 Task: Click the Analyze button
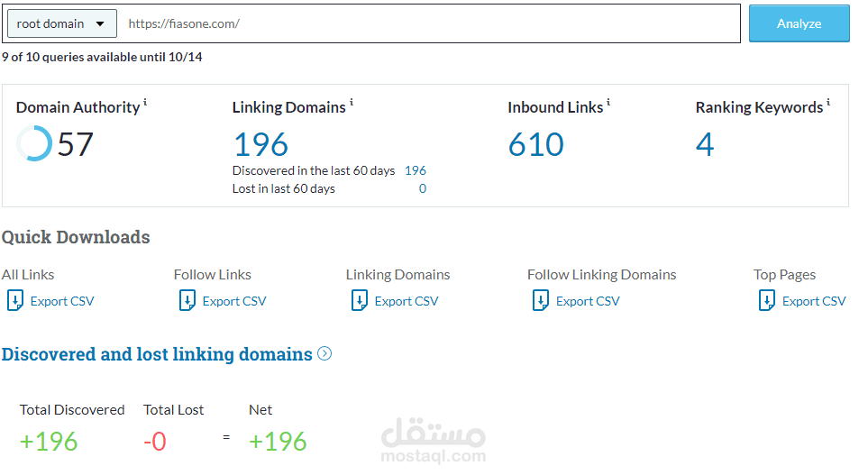(x=799, y=23)
